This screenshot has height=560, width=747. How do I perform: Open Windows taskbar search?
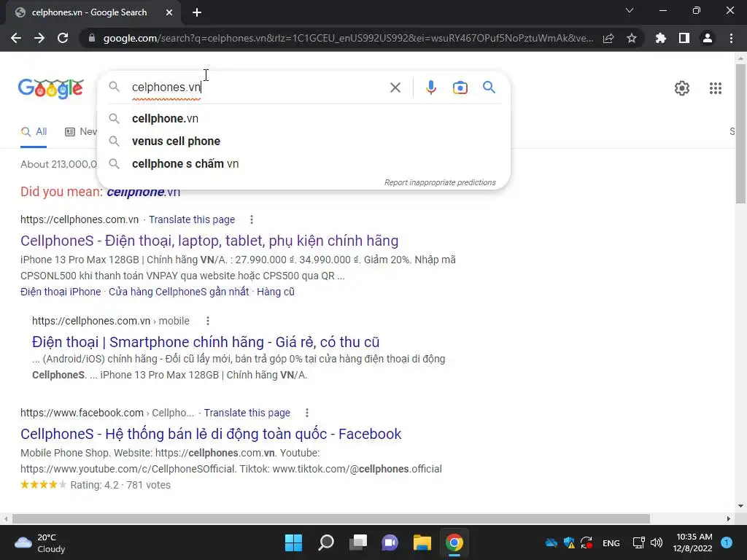pyautogui.click(x=326, y=542)
